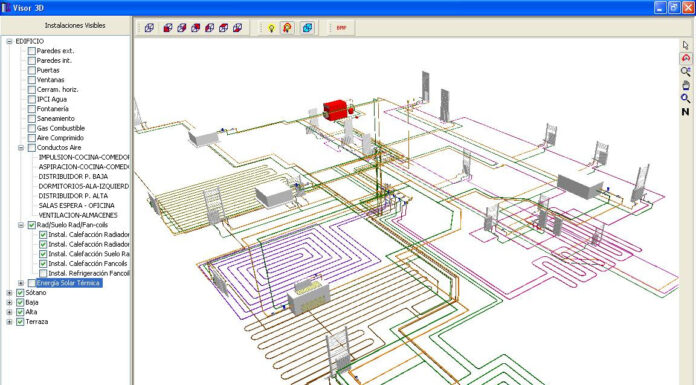
Task: Select the first wireframe cube view icon
Action: pyautogui.click(x=149, y=28)
